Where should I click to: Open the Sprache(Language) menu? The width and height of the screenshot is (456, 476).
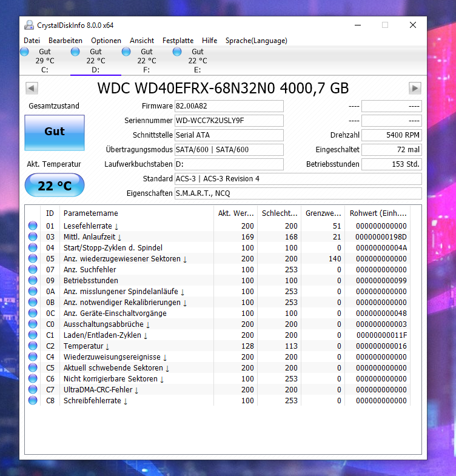pos(256,41)
